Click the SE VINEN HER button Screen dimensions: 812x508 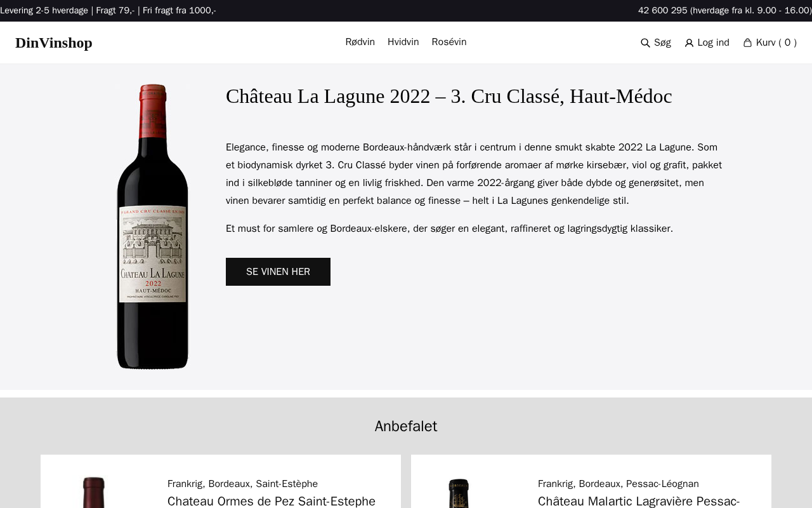[278, 272]
